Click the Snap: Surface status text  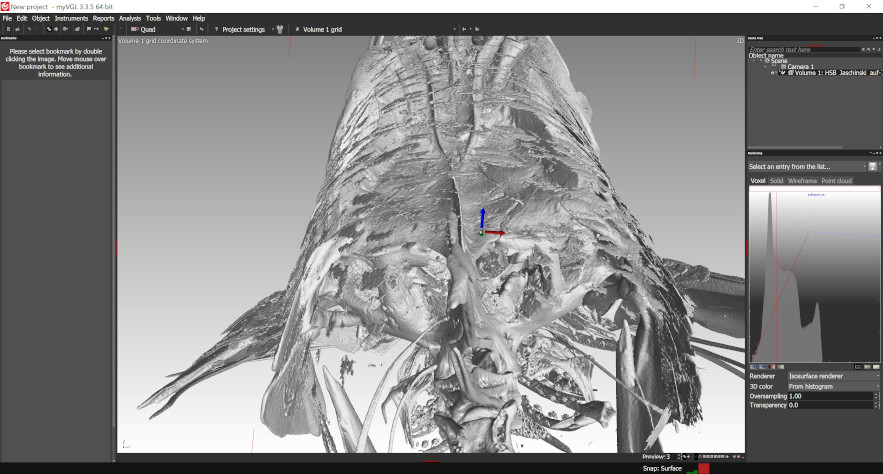tap(662, 468)
